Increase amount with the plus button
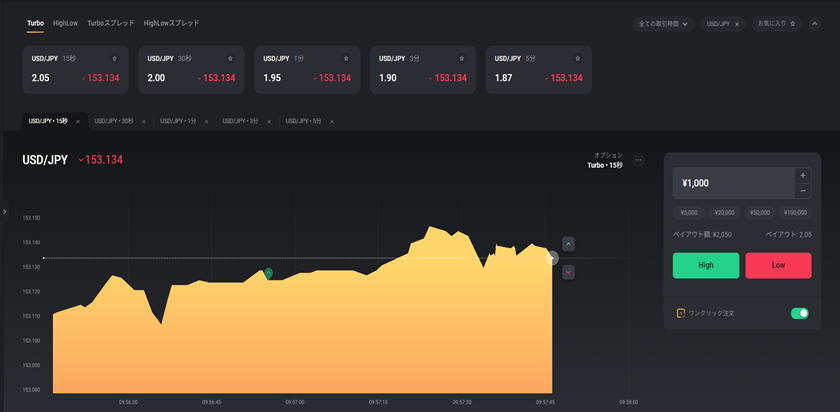The width and height of the screenshot is (840, 412). click(803, 176)
